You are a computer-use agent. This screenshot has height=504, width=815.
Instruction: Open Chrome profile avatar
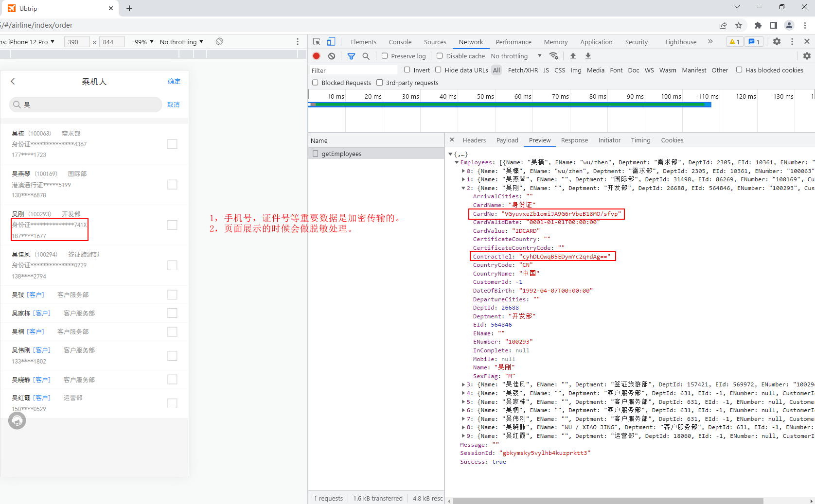coord(789,25)
